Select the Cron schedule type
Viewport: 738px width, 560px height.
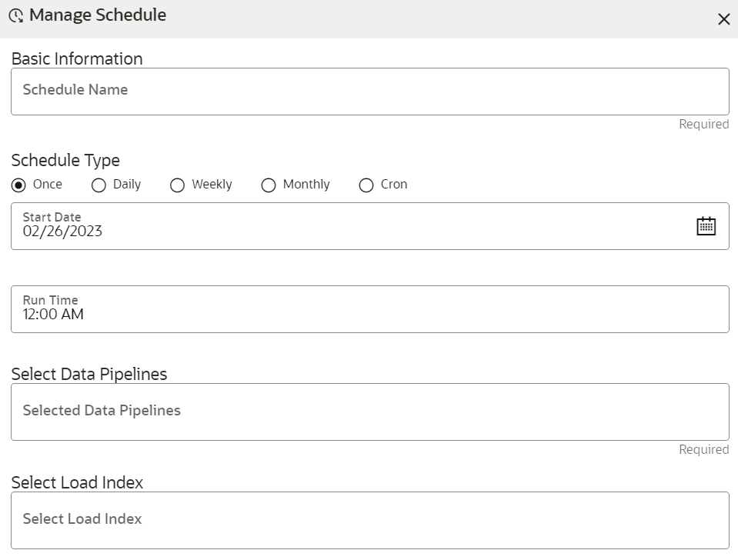point(366,185)
